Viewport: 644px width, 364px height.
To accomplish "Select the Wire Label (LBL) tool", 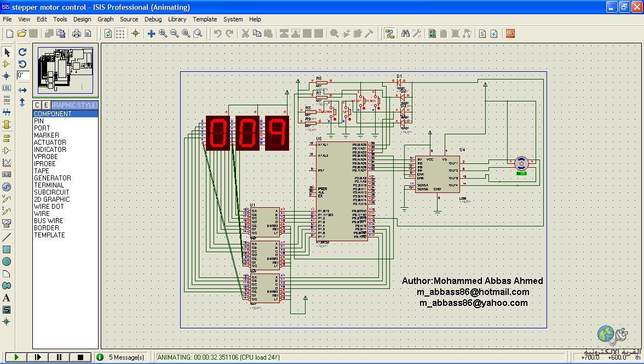I will [x=7, y=88].
